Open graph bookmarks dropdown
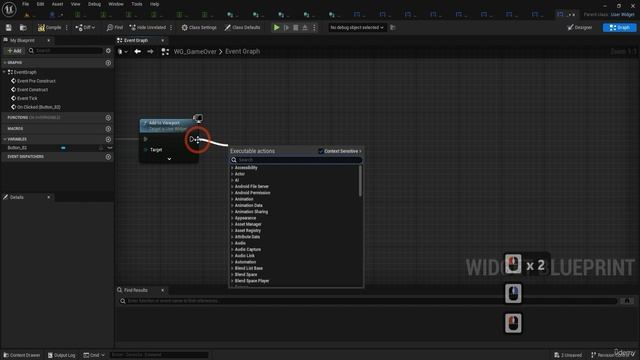 (x=122, y=51)
